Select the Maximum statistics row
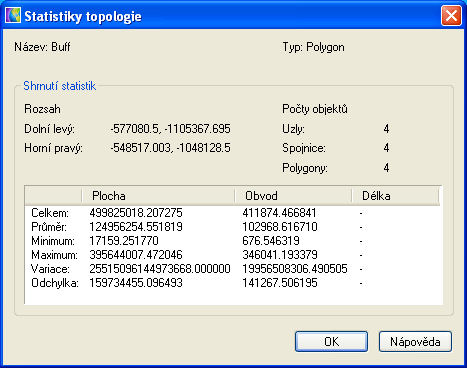 [233, 255]
